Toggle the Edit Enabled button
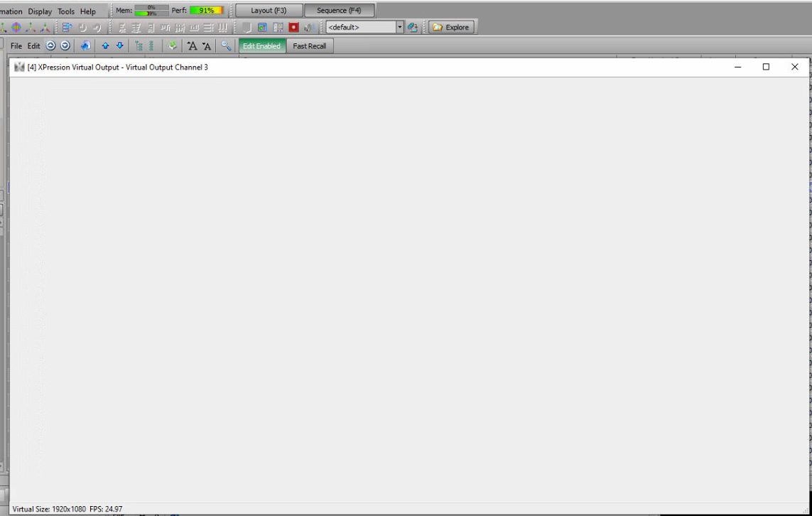 click(x=261, y=45)
